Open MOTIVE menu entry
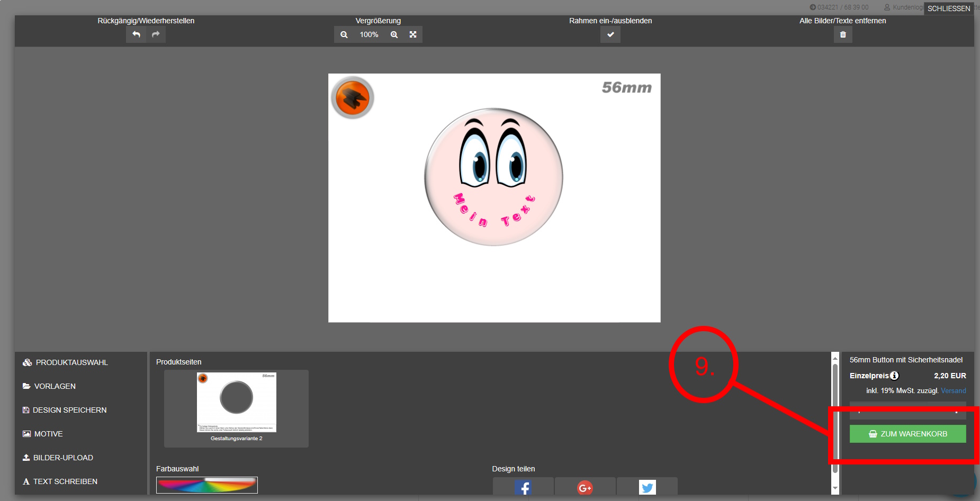Viewport: 980px width, 501px height. click(43, 434)
